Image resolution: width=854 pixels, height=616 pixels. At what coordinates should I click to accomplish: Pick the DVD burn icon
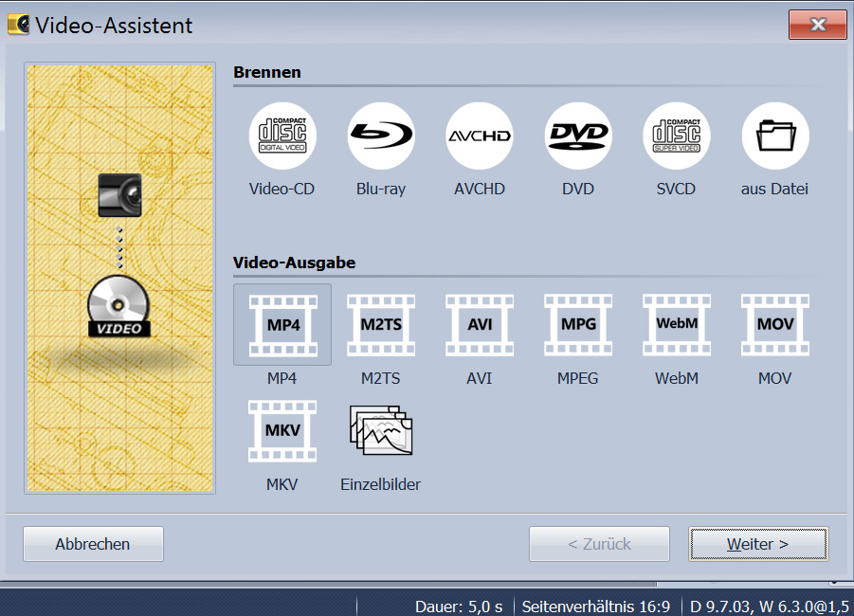tap(578, 136)
